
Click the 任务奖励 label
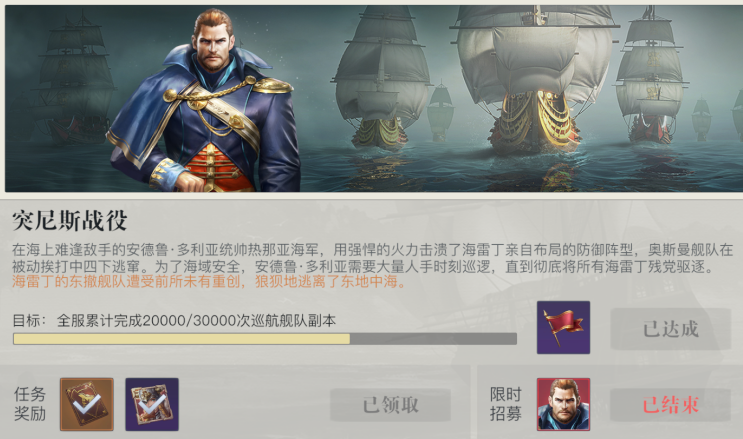pos(29,404)
